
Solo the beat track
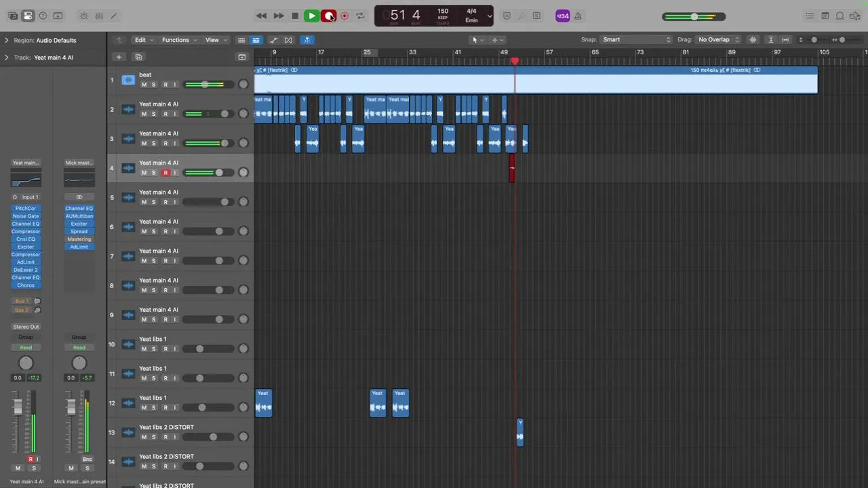(x=154, y=85)
